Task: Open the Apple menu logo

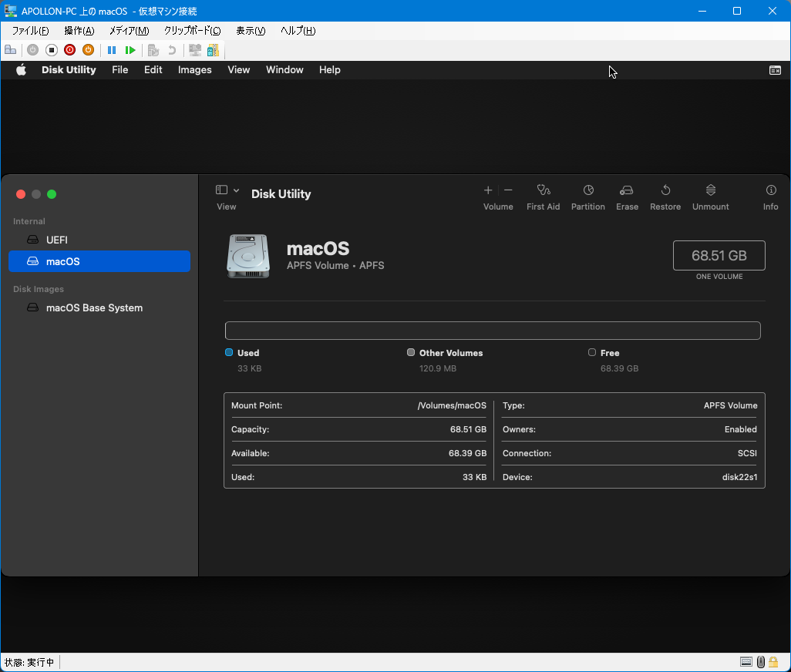Action: pyautogui.click(x=21, y=69)
